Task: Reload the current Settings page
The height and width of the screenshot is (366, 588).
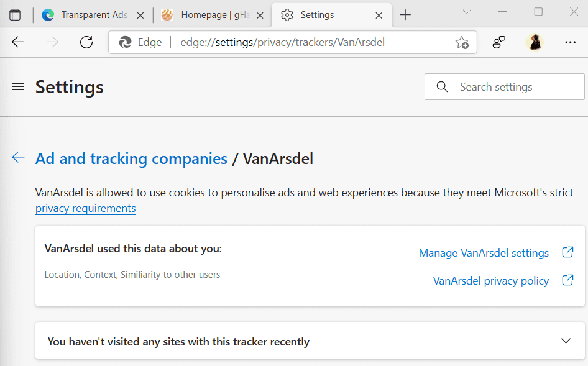Action: coord(86,42)
